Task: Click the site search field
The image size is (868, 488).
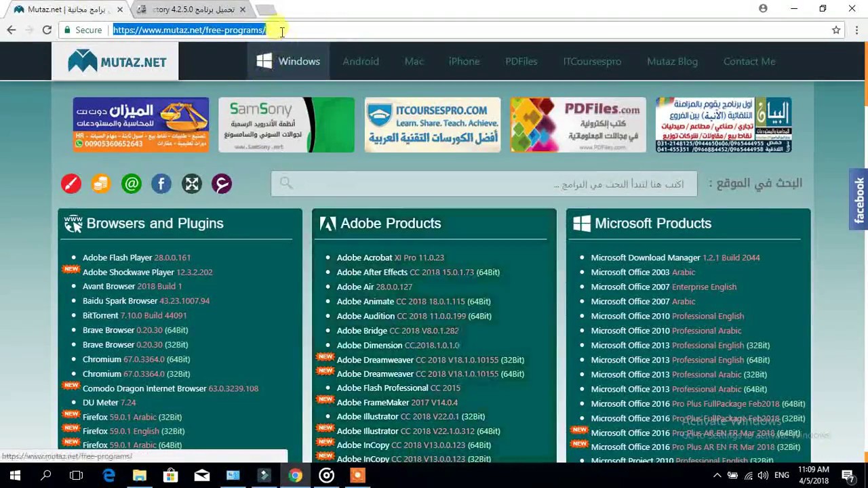Action: tap(484, 184)
